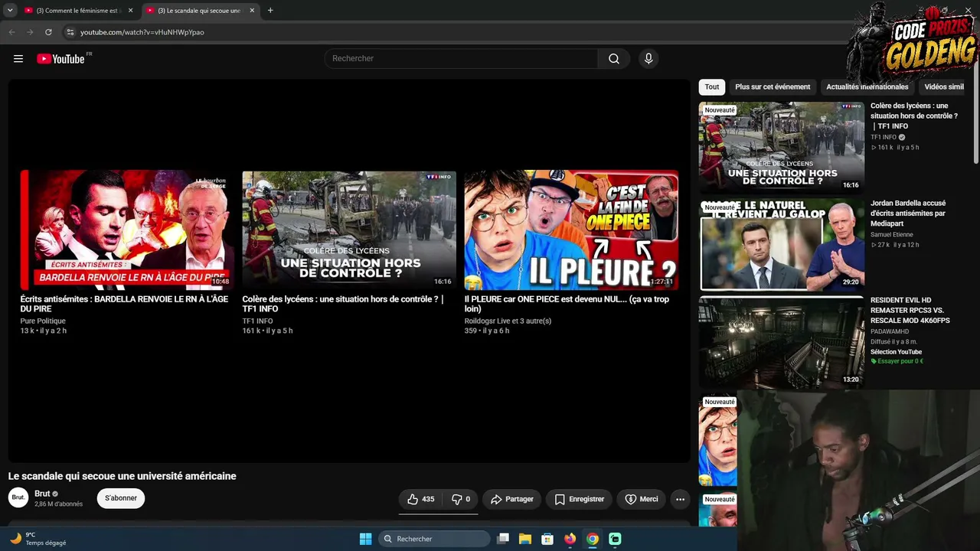Viewport: 980px width, 551px height.
Task: Open sidebar Resident Evil HD Remaster thumbnail
Action: [x=781, y=341]
